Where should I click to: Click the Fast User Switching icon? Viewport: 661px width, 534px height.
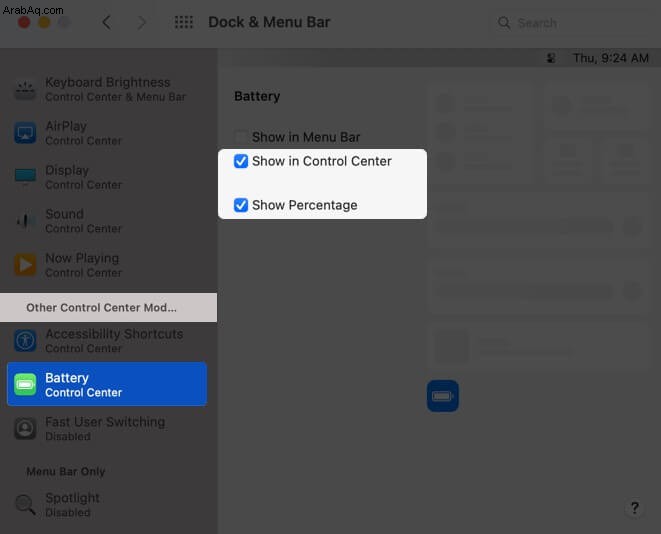(x=25, y=429)
